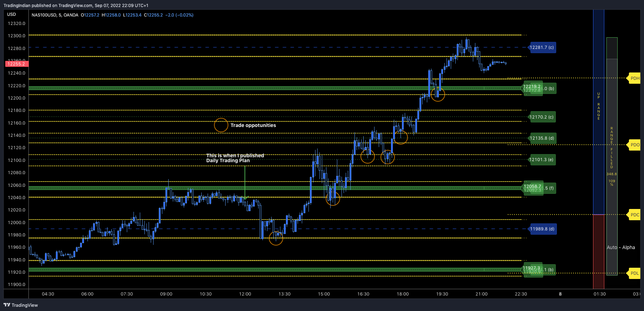Click the high value H12258.0 in the header
This screenshot has height=311, width=644.
click(111, 15)
